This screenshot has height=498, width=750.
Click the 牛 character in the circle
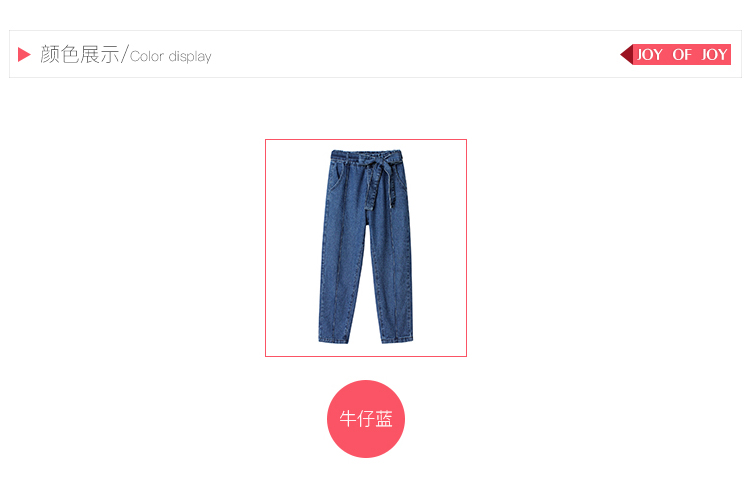347,419
